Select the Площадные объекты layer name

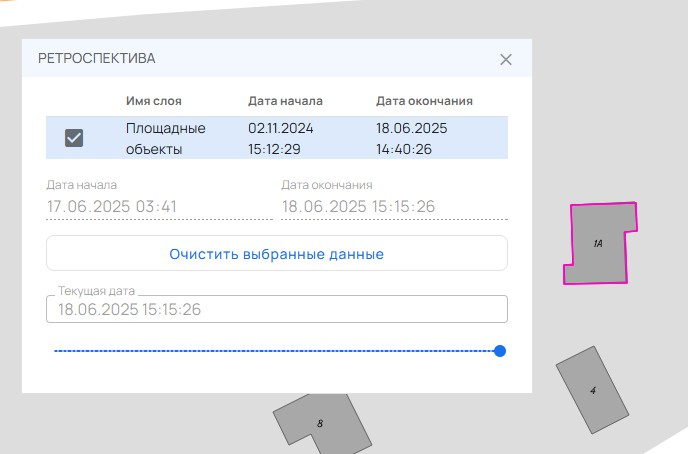coord(165,138)
